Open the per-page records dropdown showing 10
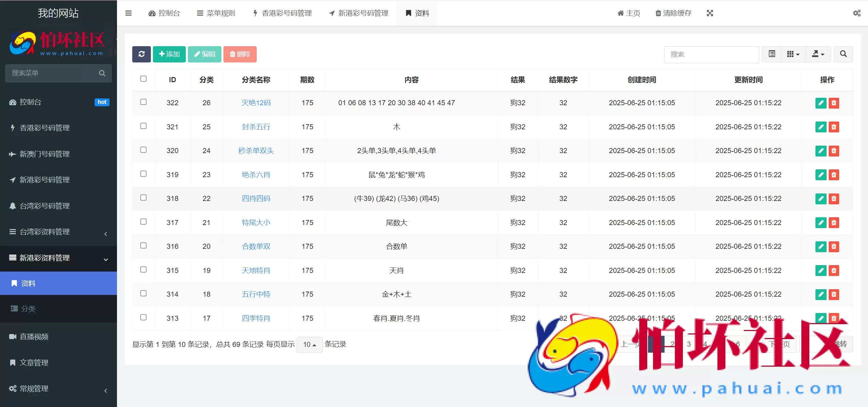Image resolution: width=868 pixels, height=407 pixels. (309, 344)
